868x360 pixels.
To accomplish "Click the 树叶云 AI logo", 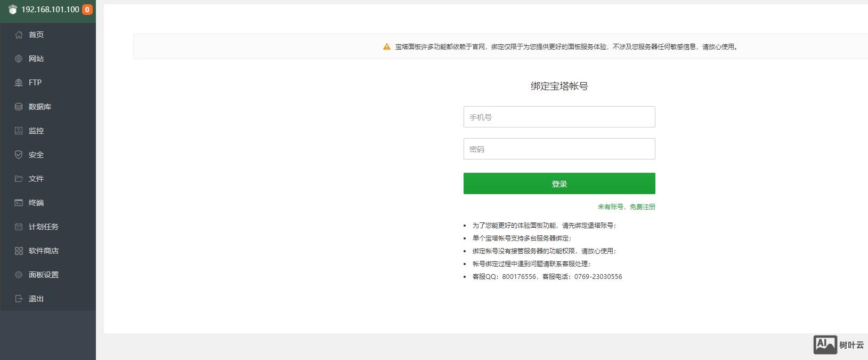I will click(838, 345).
